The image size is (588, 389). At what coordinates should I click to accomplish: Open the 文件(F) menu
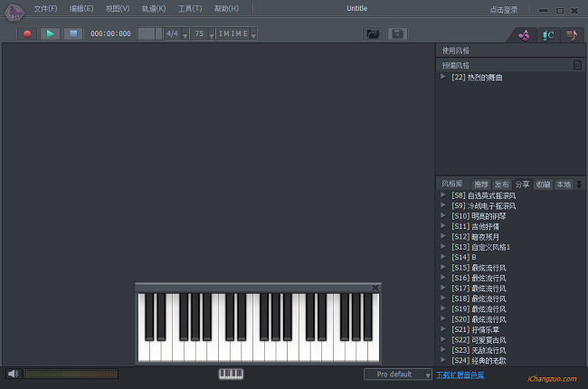coord(45,9)
